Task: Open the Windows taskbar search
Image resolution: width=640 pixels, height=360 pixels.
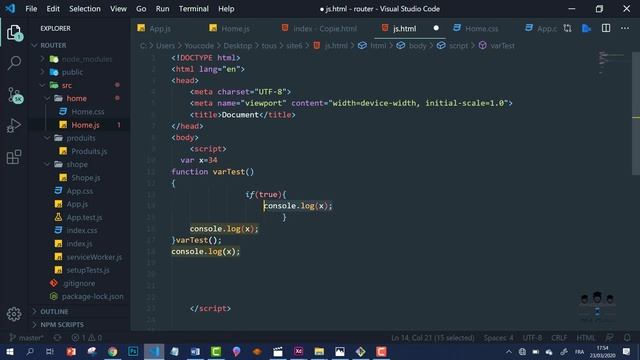Action: pyautogui.click(x=30, y=351)
